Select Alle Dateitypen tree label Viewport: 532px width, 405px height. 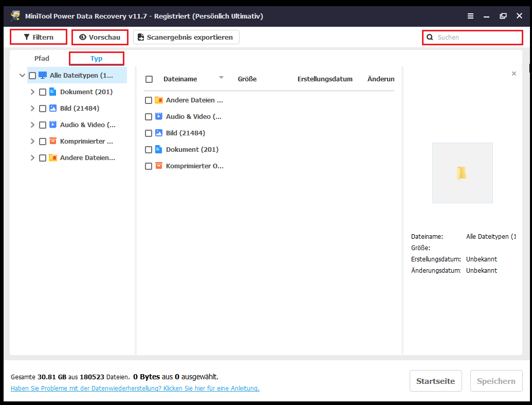(x=81, y=76)
